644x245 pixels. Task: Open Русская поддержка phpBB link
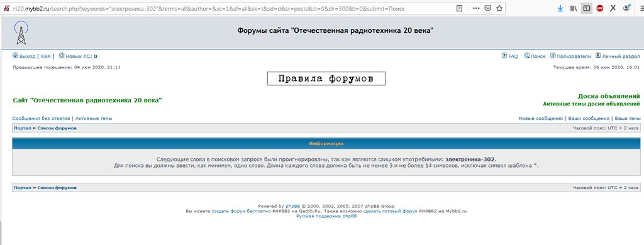tap(326, 216)
